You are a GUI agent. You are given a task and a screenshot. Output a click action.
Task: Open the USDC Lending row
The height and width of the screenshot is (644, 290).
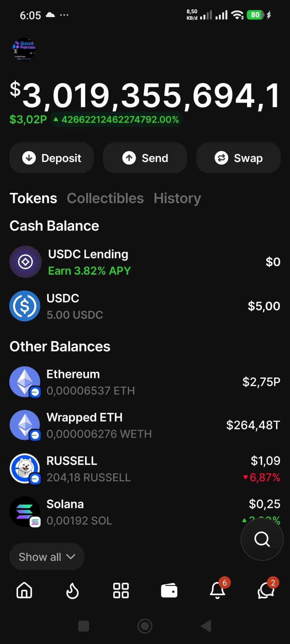145,262
